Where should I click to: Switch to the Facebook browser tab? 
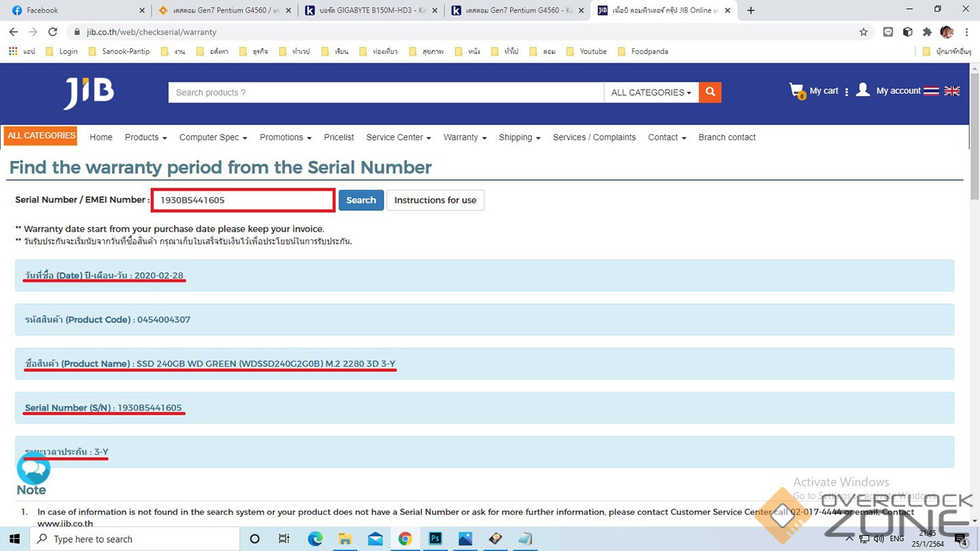[x=73, y=10]
